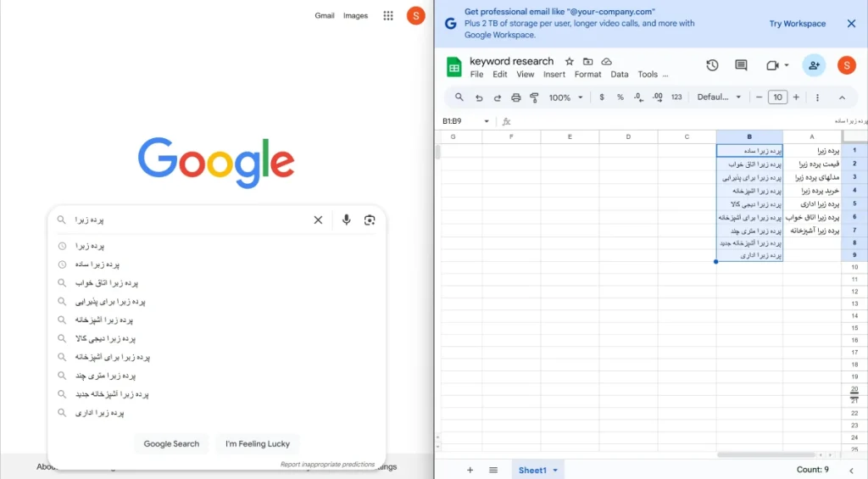The height and width of the screenshot is (479, 868).
Task: Click the Google Search button
Action: click(x=171, y=443)
